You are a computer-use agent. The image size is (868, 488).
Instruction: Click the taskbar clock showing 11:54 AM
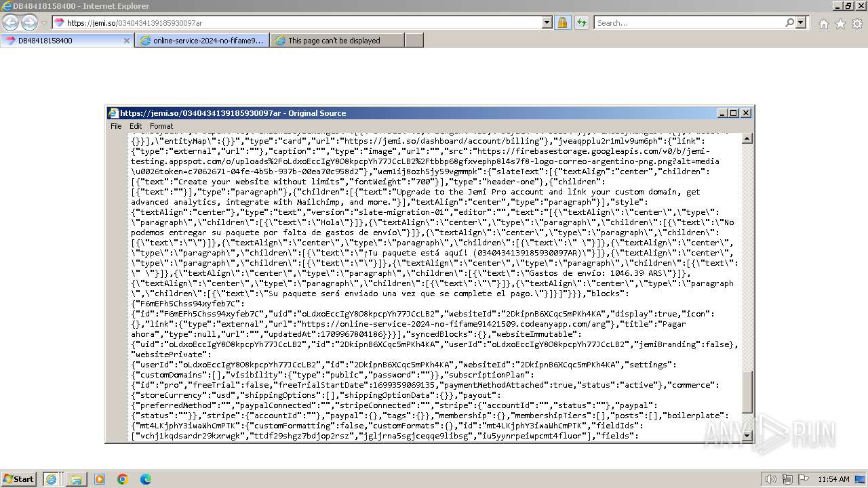(x=833, y=479)
